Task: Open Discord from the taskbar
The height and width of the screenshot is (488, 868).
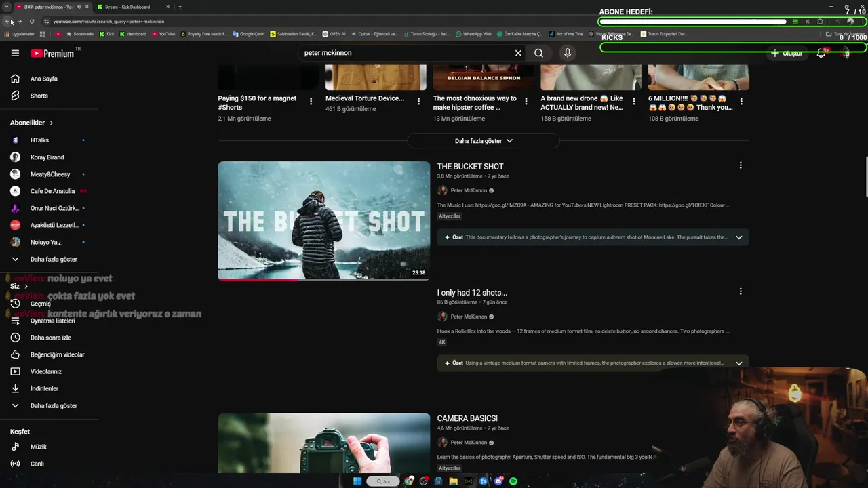Action: pos(498,481)
